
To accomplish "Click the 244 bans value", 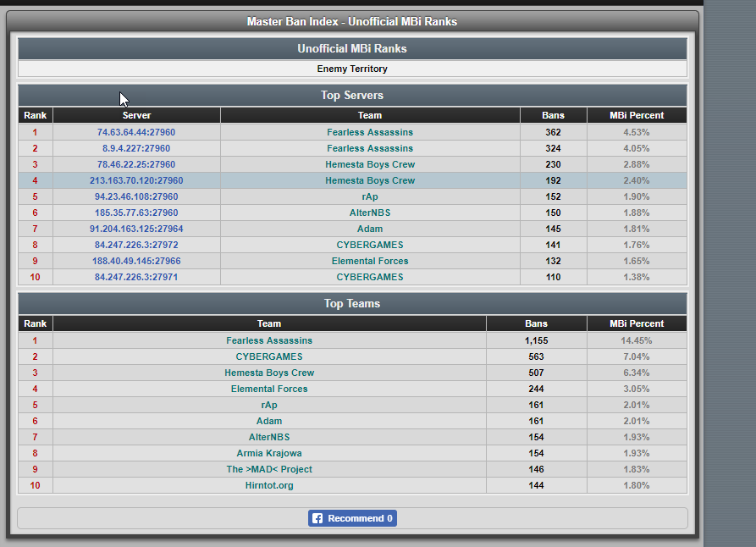I will 536,389.
